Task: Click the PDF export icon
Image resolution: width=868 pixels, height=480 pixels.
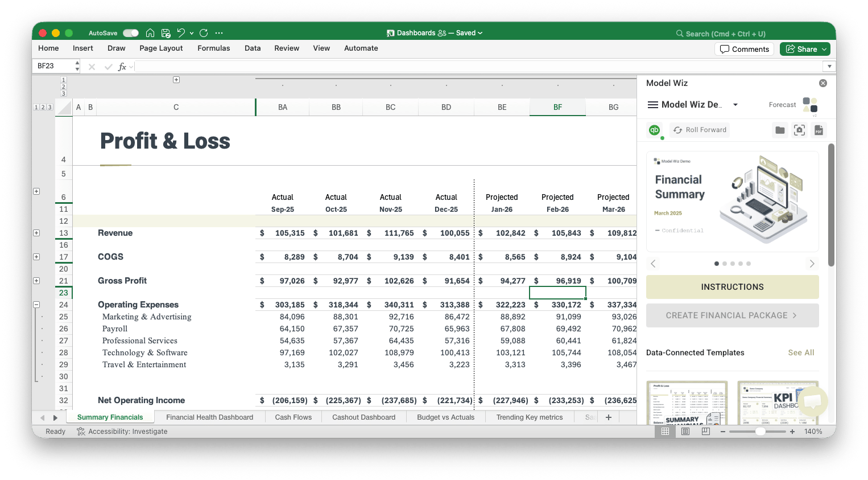Action: click(x=819, y=130)
